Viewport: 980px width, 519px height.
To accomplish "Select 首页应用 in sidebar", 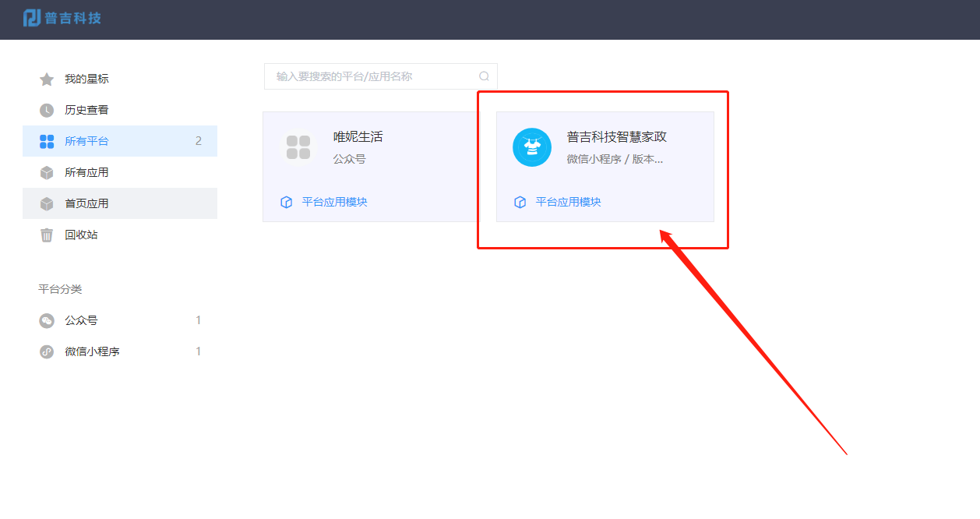I will [120, 203].
